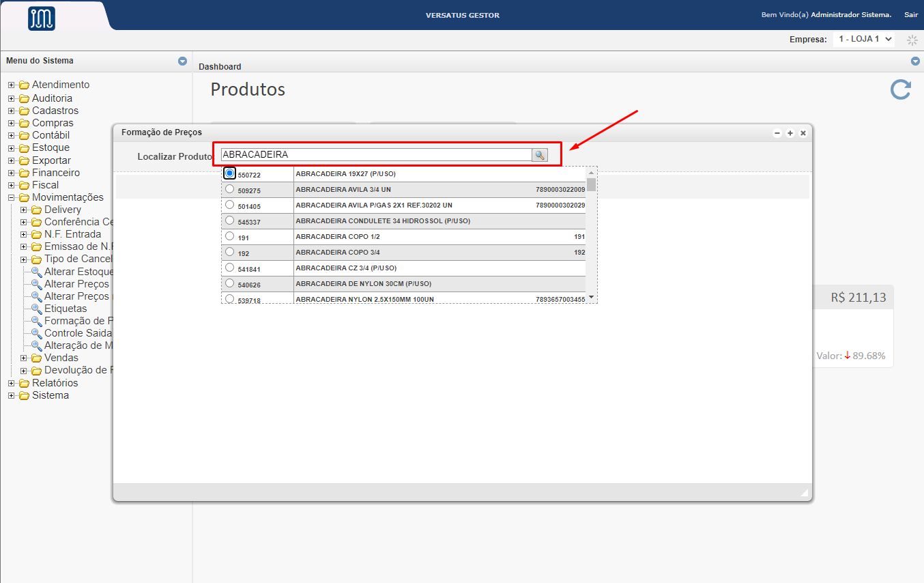Click the product list scrollbar down arrow
The height and width of the screenshot is (583, 924).
[591, 297]
